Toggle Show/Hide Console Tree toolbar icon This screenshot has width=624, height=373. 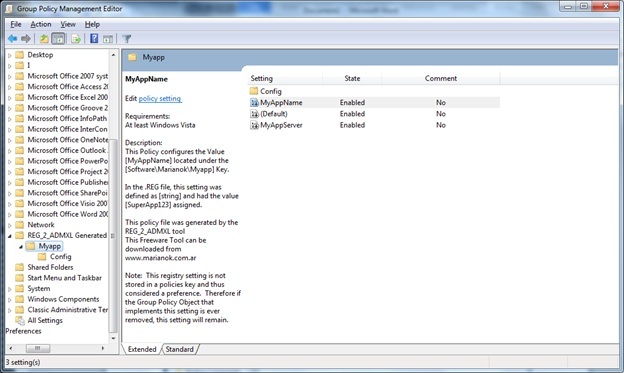point(58,39)
